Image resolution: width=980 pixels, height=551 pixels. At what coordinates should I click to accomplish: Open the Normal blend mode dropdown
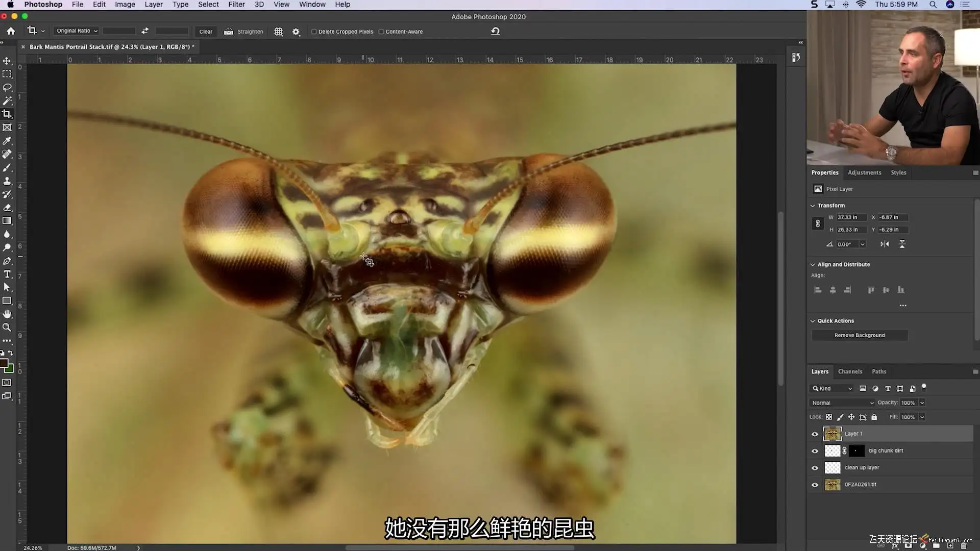point(842,403)
